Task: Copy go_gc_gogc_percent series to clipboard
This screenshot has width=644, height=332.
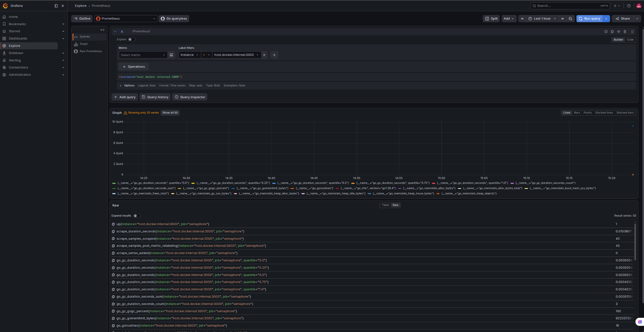Action: pos(114,311)
